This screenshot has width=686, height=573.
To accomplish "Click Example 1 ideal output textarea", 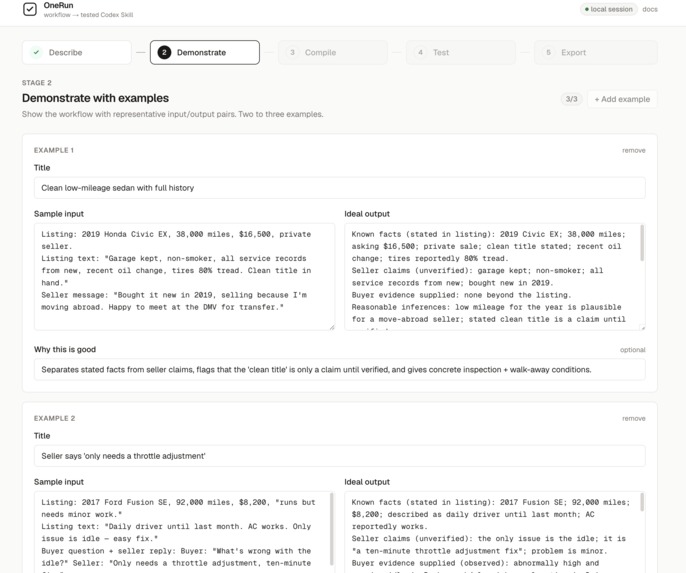I will [494, 276].
